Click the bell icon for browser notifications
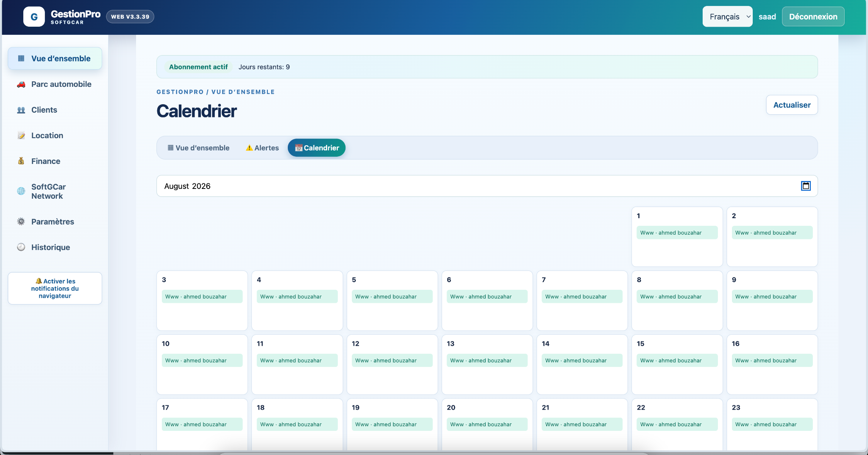The image size is (868, 455). point(39,281)
